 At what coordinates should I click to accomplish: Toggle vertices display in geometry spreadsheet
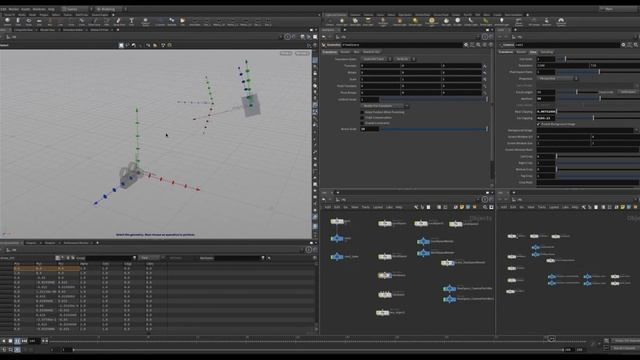coord(62,258)
